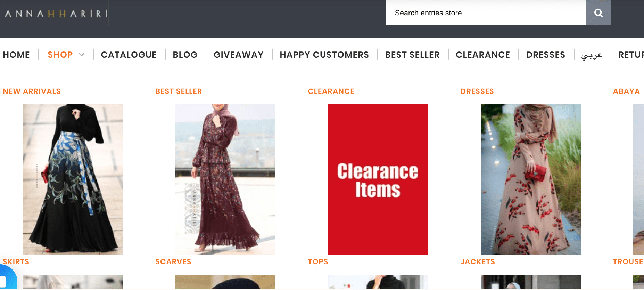Open the HAPPY CUSTOMERS link
The width and height of the screenshot is (644, 290).
[324, 55]
